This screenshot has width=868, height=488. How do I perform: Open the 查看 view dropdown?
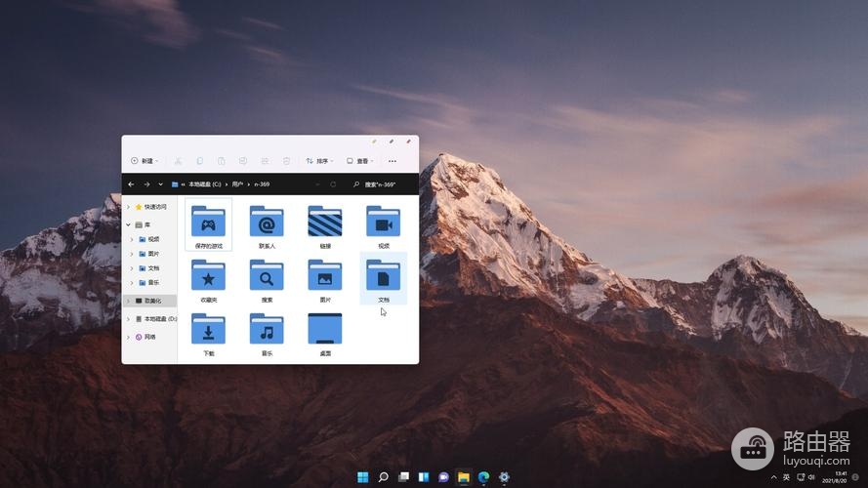(359, 161)
